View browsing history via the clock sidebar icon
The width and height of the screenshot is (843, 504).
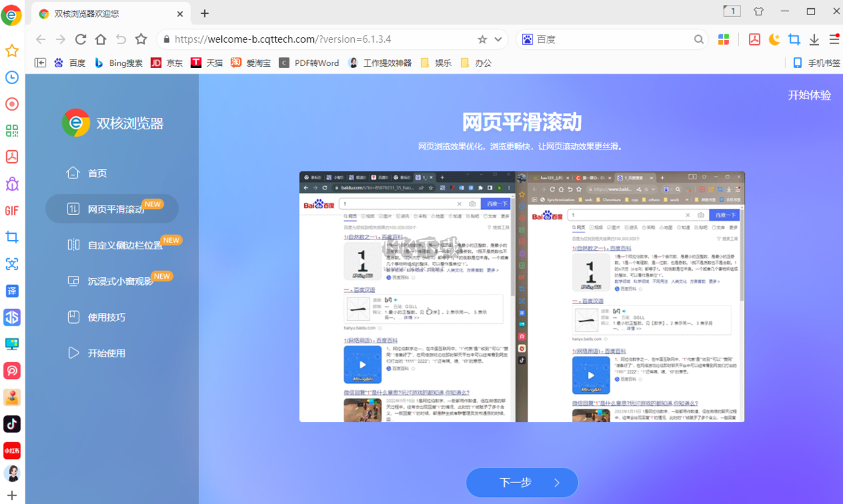tap(11, 77)
